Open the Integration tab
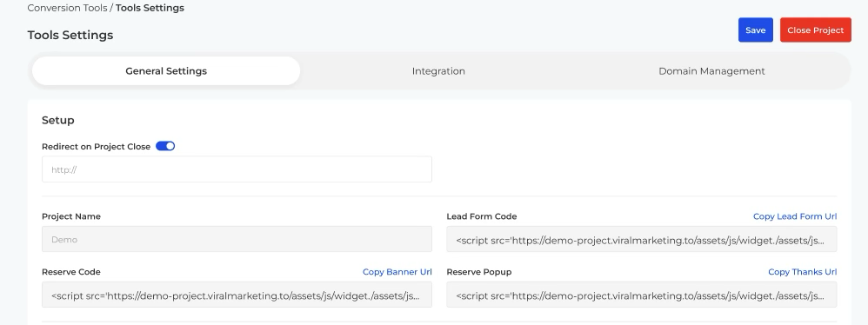The image size is (868, 325). pos(438,70)
